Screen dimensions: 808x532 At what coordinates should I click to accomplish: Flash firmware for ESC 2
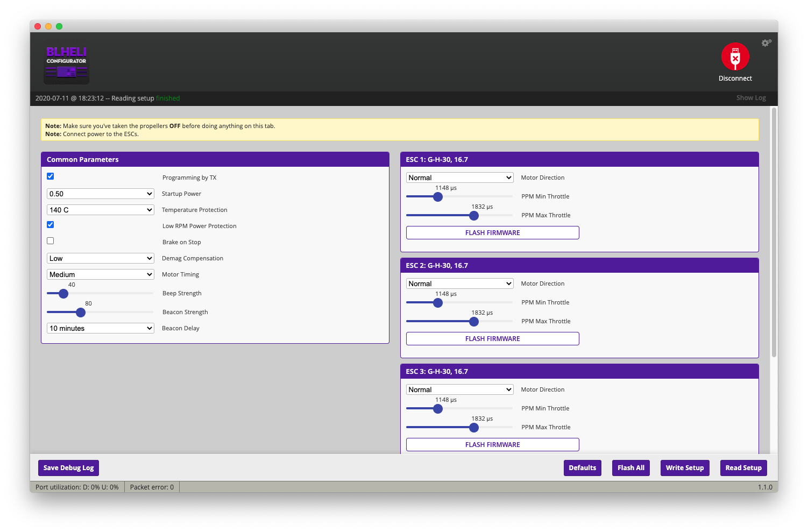tap(492, 339)
